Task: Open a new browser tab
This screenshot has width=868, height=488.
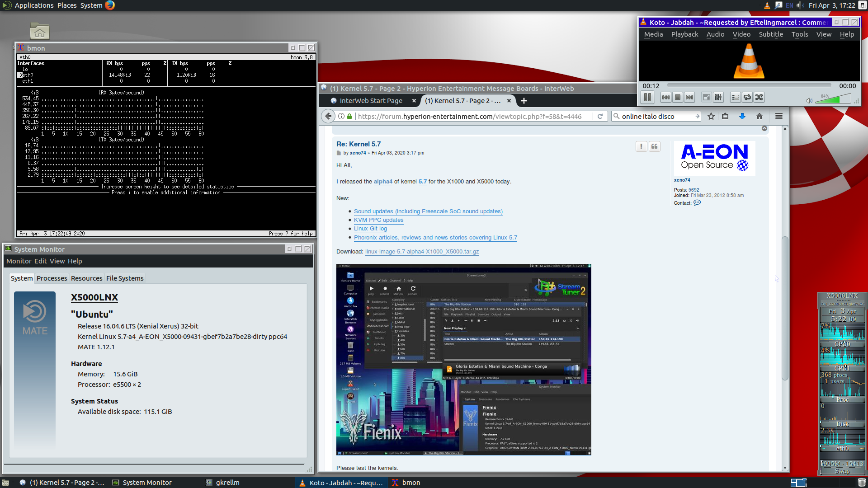Action: (524, 101)
